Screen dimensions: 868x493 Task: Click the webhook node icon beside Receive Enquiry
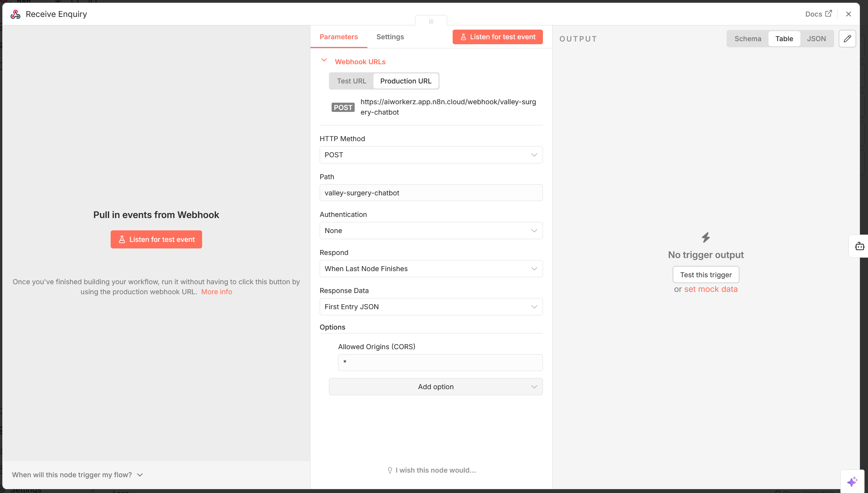click(x=15, y=14)
